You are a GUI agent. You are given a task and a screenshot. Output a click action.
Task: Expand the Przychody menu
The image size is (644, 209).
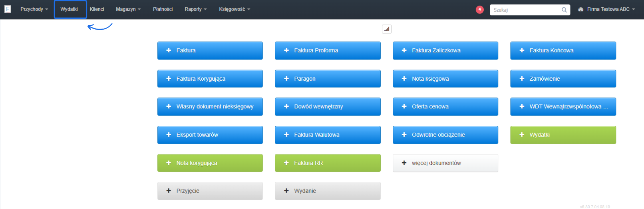34,9
